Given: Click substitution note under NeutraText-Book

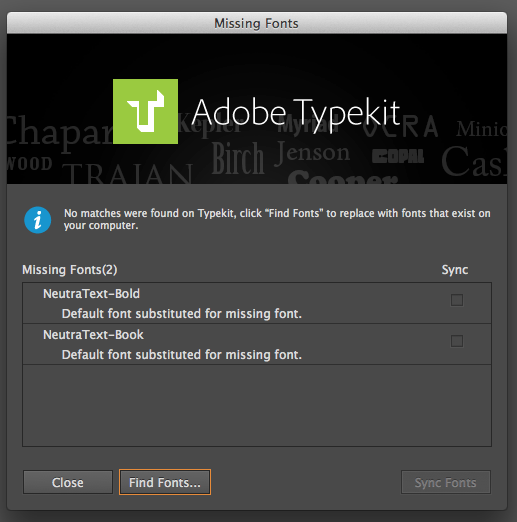Looking at the screenshot, I should [x=182, y=355].
